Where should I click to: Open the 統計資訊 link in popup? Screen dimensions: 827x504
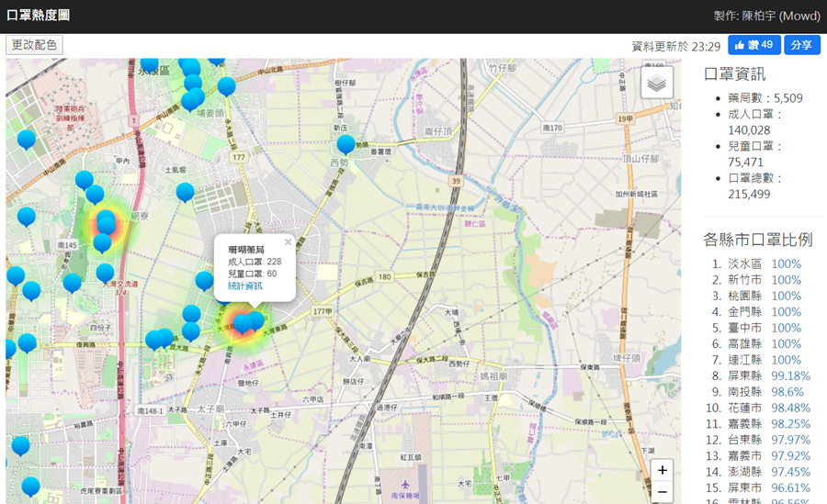244,286
